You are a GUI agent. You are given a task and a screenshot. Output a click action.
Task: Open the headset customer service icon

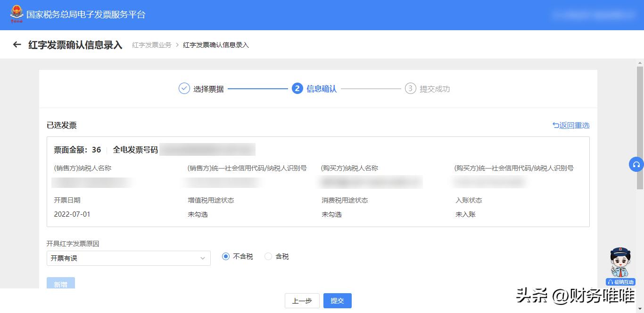click(636, 164)
